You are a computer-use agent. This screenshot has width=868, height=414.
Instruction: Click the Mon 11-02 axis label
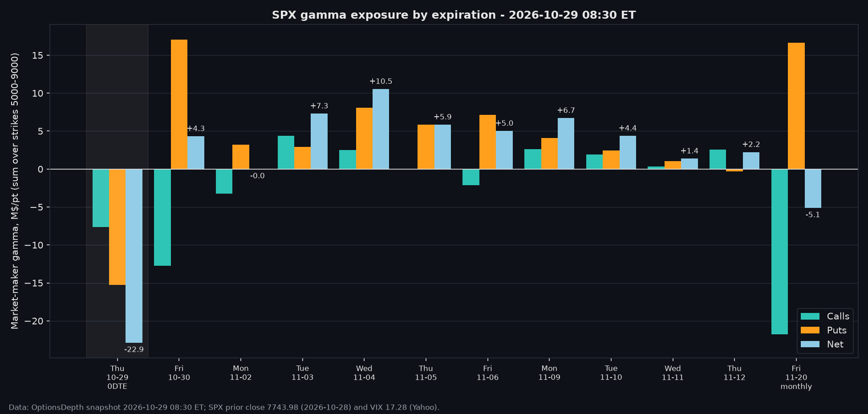tap(241, 373)
